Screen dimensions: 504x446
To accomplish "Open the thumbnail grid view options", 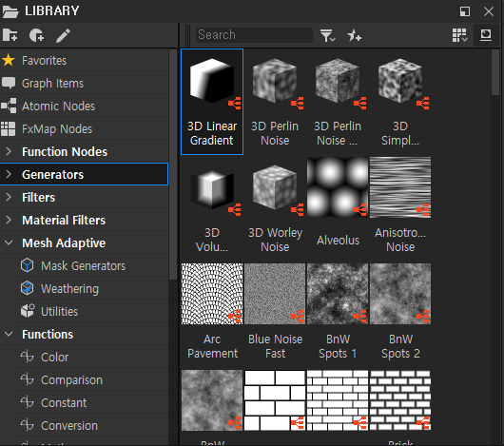I will click(x=459, y=35).
